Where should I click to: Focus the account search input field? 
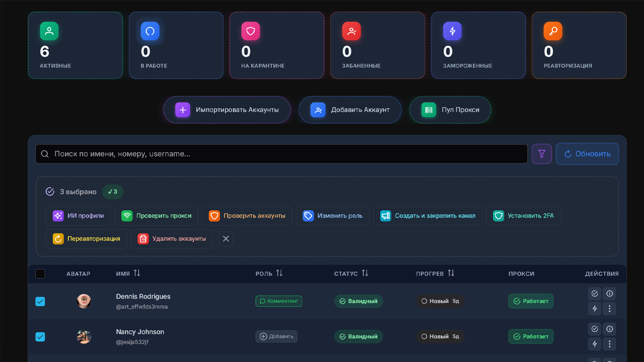click(281, 154)
